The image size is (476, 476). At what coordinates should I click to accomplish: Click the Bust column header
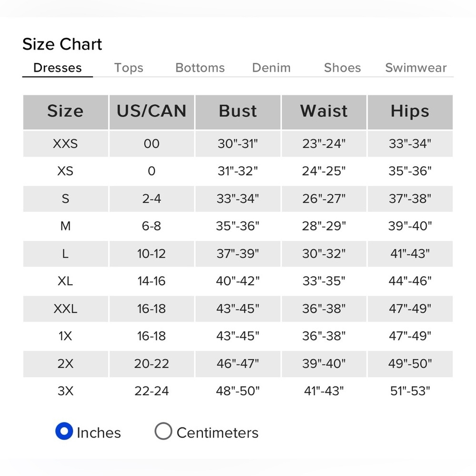[x=238, y=112]
